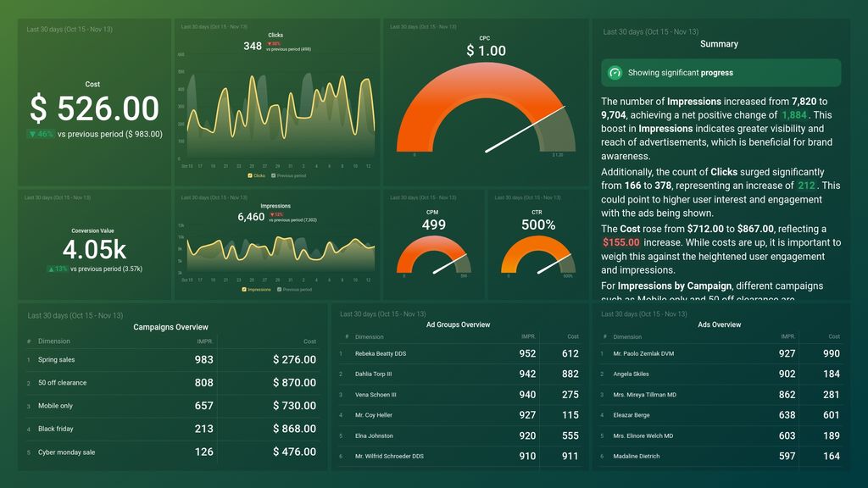Viewport: 868px width, 488px height.
Task: Select the 'Spring sales' campaign row
Action: point(172,359)
